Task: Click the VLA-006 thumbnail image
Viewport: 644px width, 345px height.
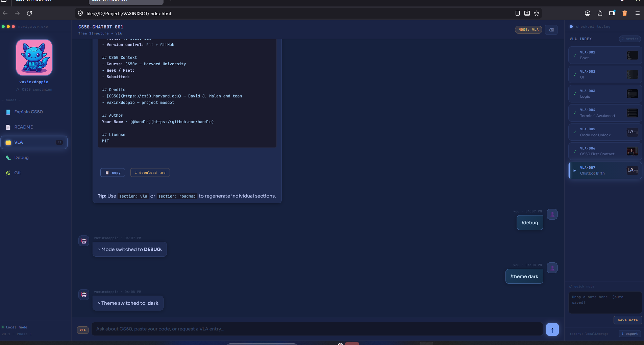Action: click(632, 151)
